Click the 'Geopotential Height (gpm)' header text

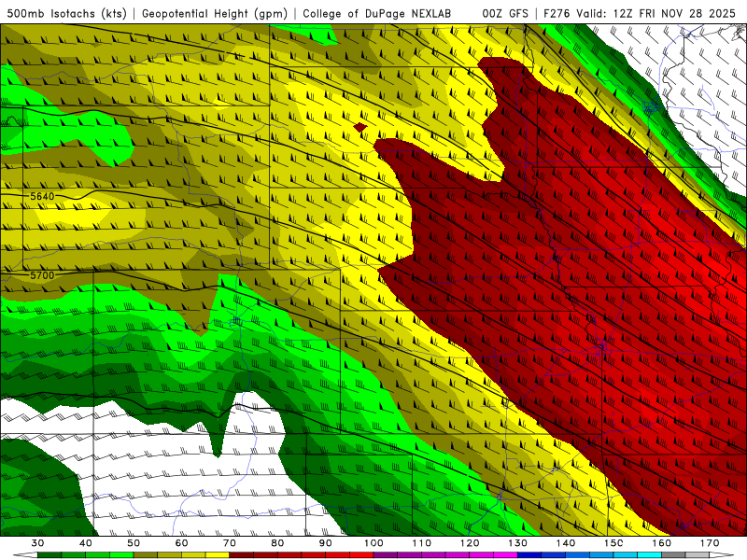[x=215, y=13]
